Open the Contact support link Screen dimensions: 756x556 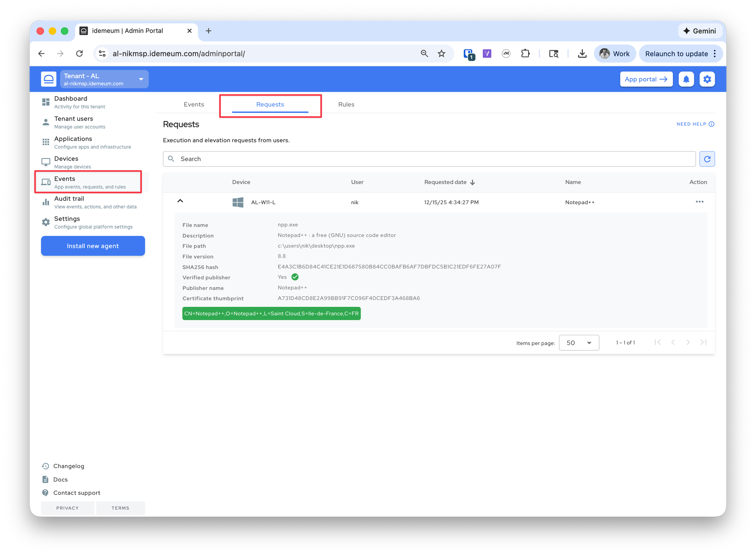tap(77, 493)
